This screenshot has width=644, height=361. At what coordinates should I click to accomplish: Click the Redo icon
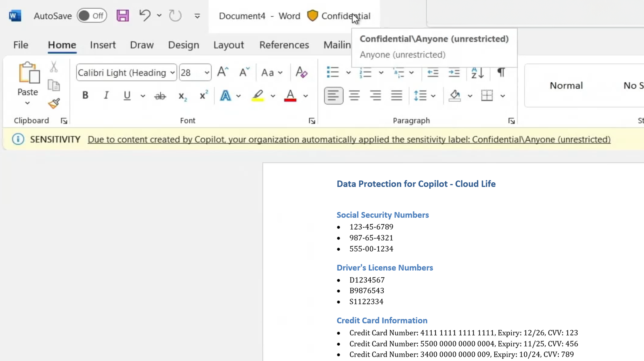pos(175,16)
